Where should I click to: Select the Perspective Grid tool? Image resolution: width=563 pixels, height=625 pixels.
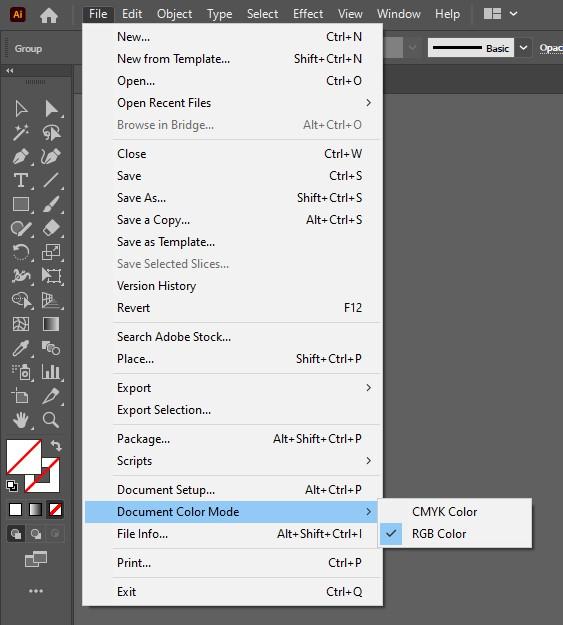coord(51,300)
